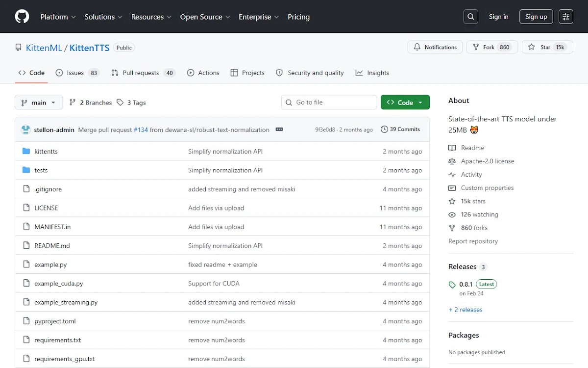Screen dimensions: 588x368
Task: Click the repository icon before KittenML
Action: 19,48
